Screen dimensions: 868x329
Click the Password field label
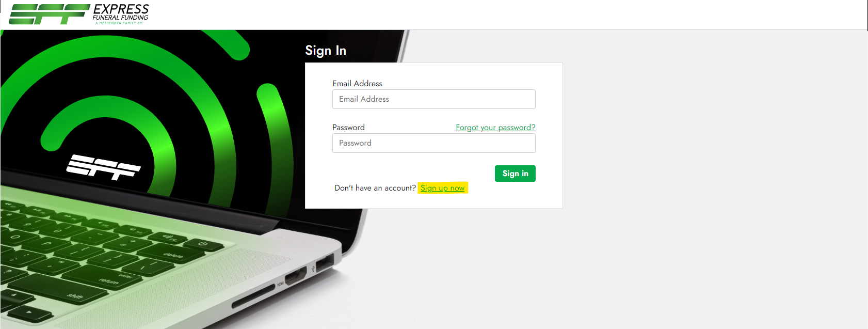348,128
